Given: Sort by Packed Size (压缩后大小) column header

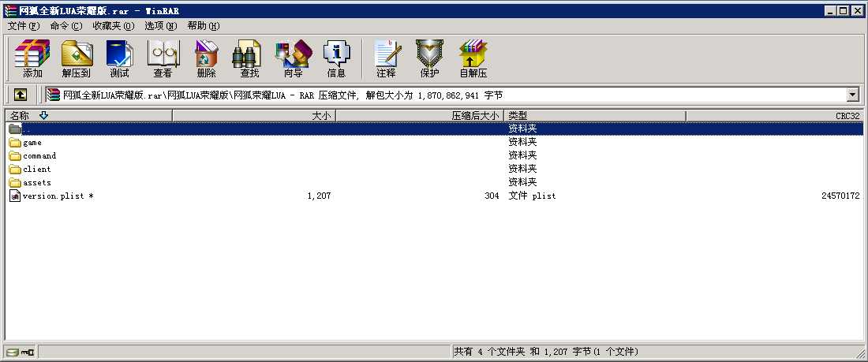Looking at the screenshot, I should tap(420, 116).
